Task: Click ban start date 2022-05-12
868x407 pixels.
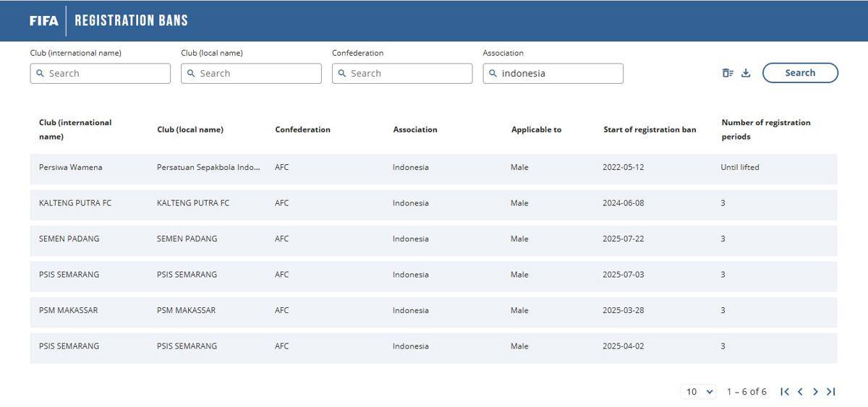Action: [624, 167]
